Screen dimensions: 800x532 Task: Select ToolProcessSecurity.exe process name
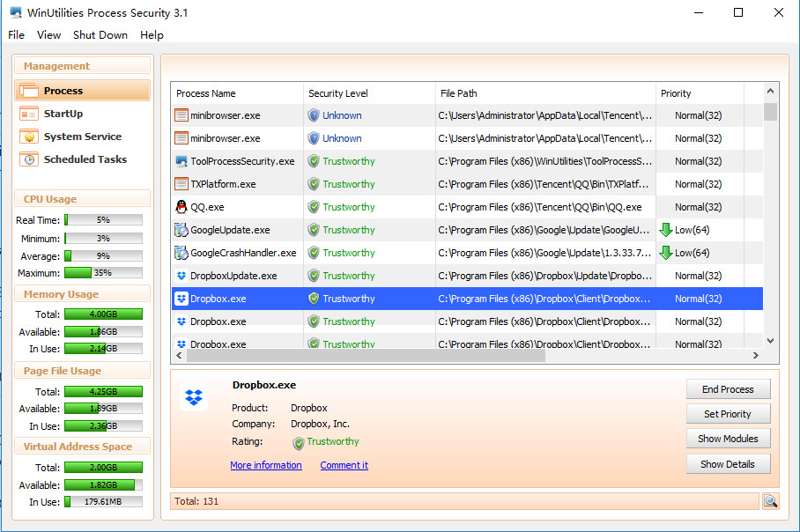point(242,161)
